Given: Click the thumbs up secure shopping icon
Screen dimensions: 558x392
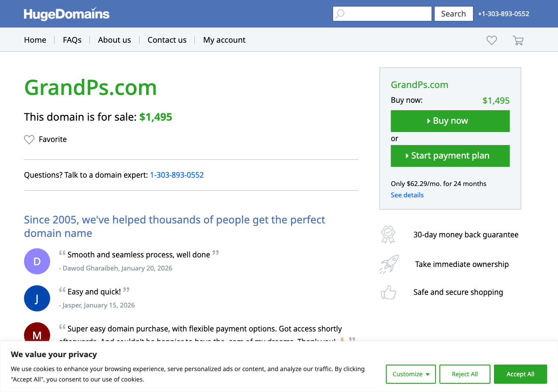Looking at the screenshot, I should click(388, 292).
